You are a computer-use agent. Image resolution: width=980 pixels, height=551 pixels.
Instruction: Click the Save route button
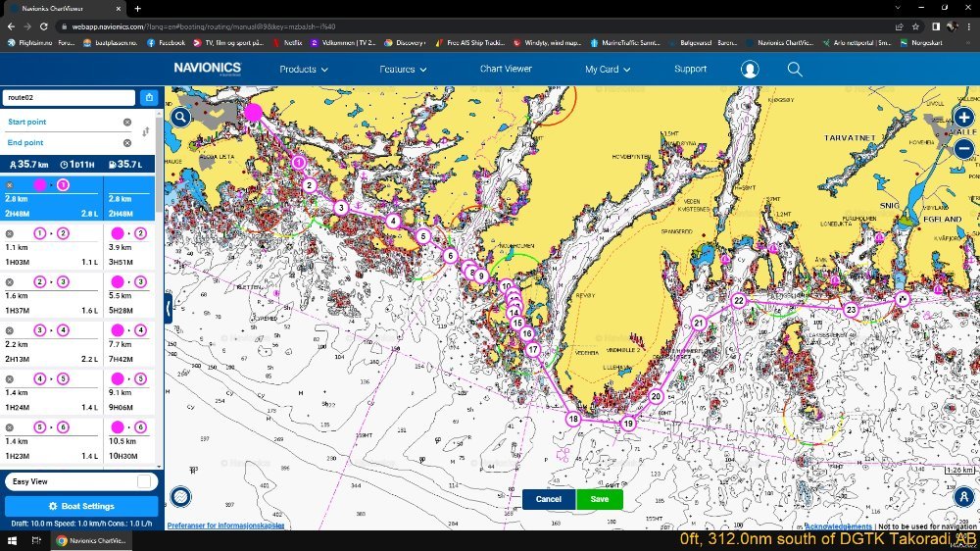click(x=600, y=499)
